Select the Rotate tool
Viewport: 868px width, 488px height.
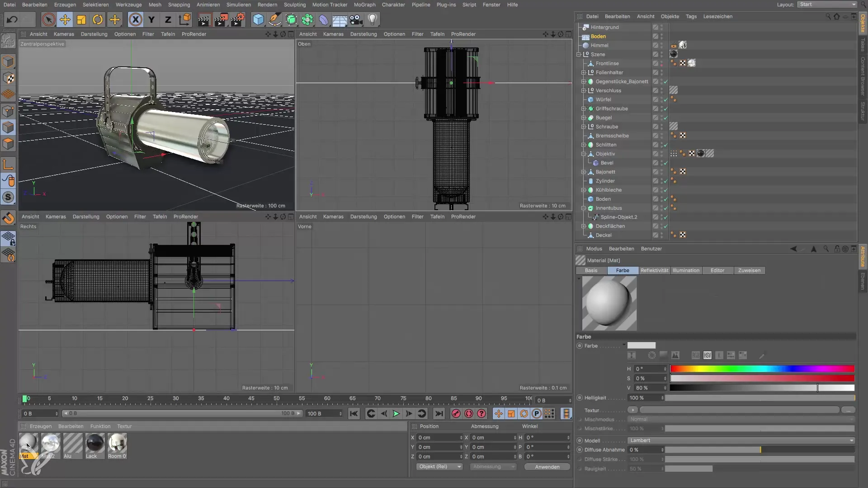point(98,19)
